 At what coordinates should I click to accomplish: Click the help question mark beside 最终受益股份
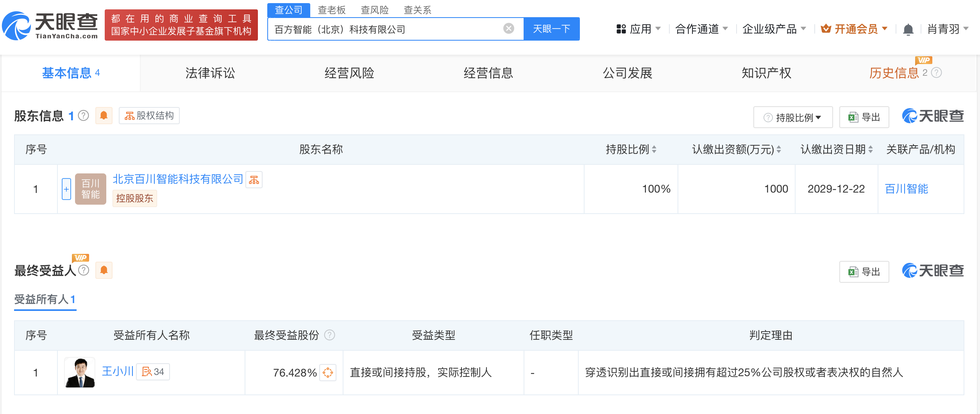[330, 335]
